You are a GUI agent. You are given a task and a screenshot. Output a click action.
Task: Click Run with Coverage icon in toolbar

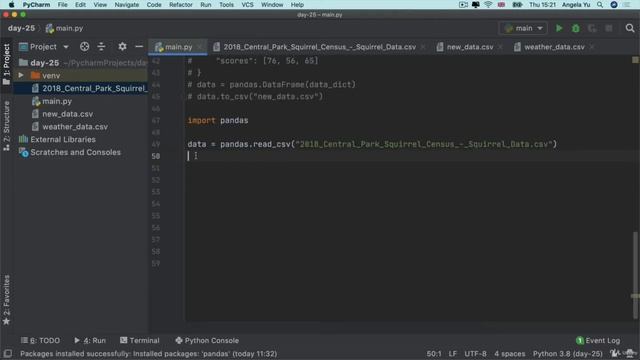pos(592,28)
